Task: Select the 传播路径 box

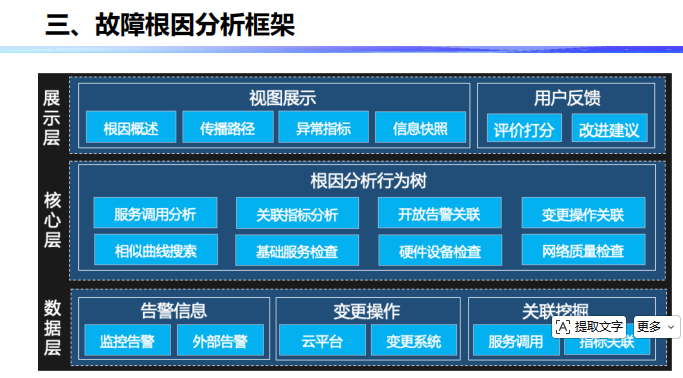Action: [x=228, y=127]
